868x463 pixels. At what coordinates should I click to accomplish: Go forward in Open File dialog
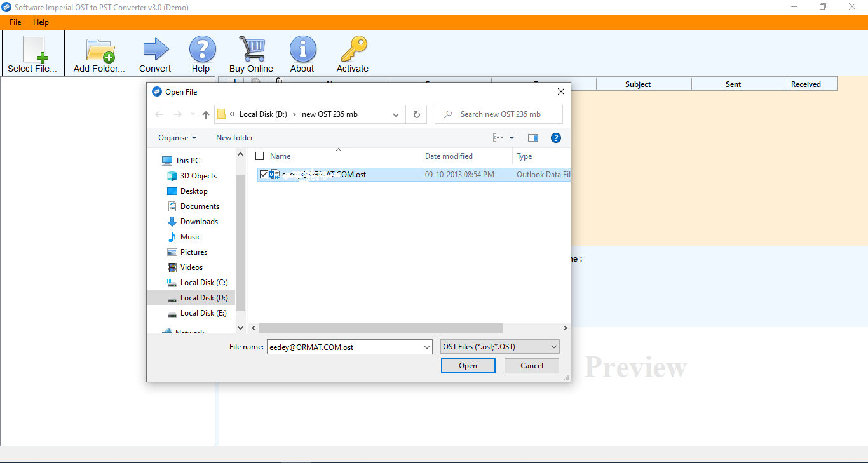click(x=177, y=114)
